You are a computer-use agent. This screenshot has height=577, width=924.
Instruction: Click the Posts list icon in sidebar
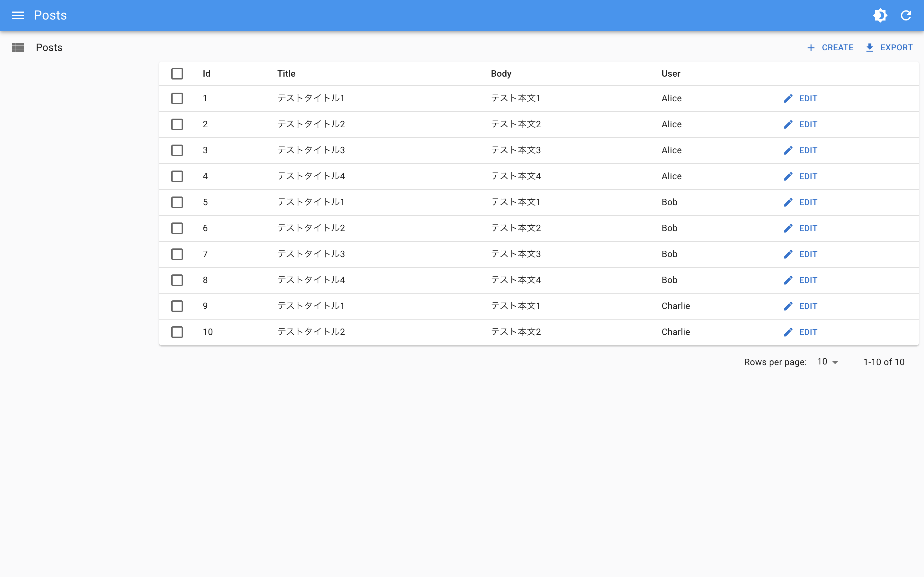18,47
